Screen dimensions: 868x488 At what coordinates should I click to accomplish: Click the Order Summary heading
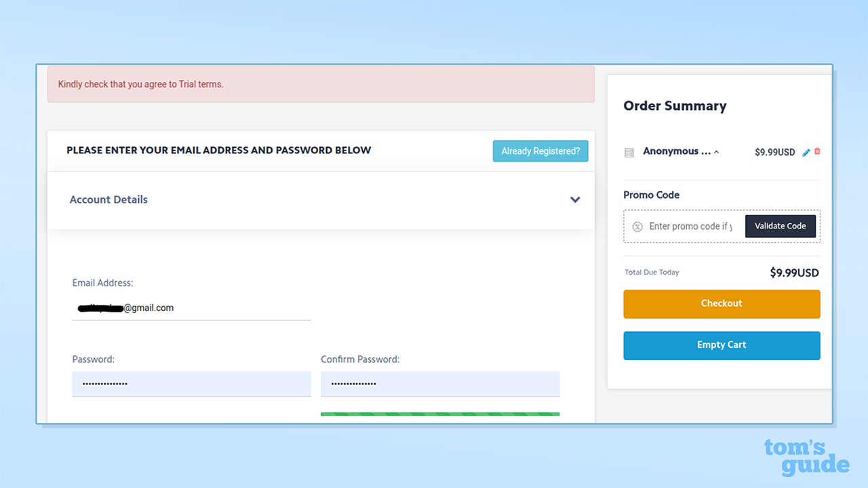[x=675, y=106]
